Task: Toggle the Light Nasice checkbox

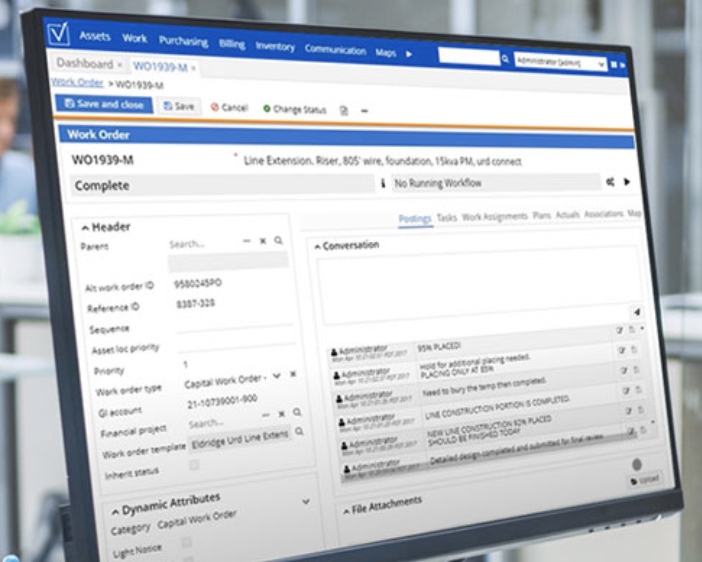Action: point(186,543)
